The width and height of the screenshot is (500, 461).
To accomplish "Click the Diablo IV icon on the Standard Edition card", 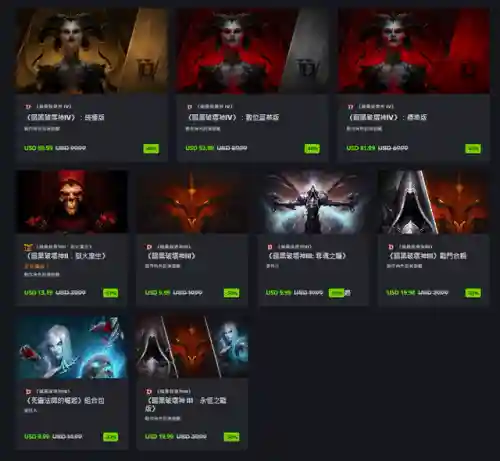I will click(x=350, y=107).
